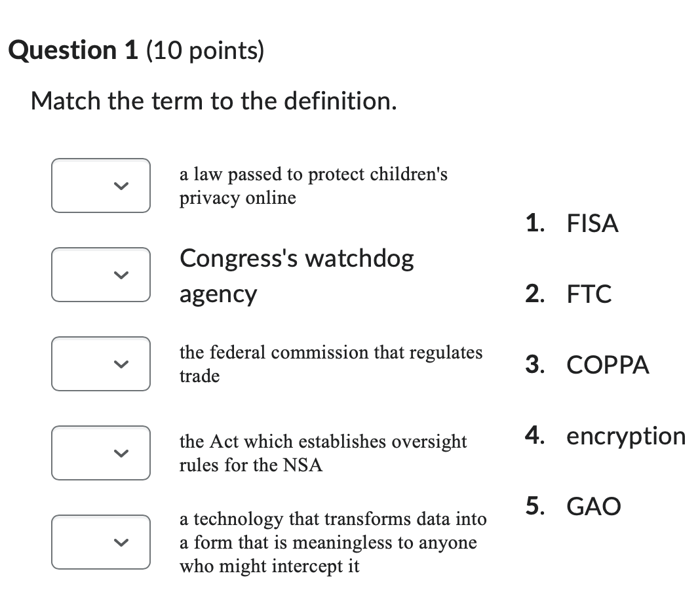Click the chevron in the third answer selector

pos(120,364)
